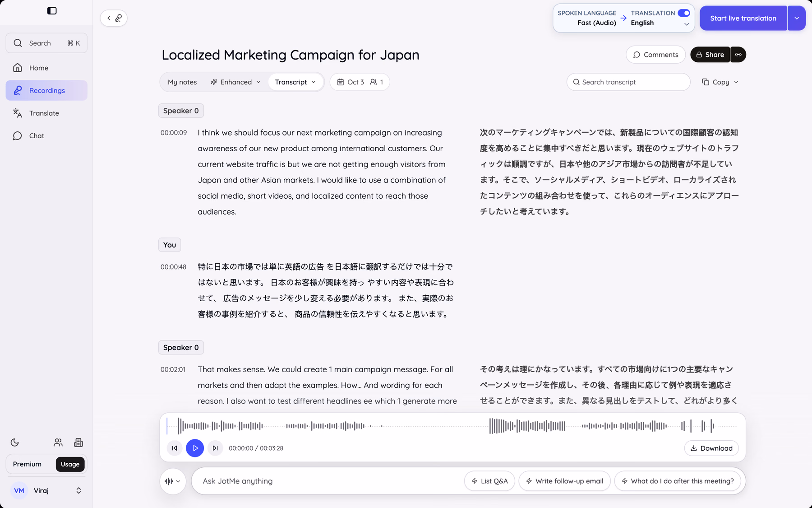The image size is (812, 508).
Task: Select the Write follow-up email suggestion
Action: pyautogui.click(x=564, y=481)
